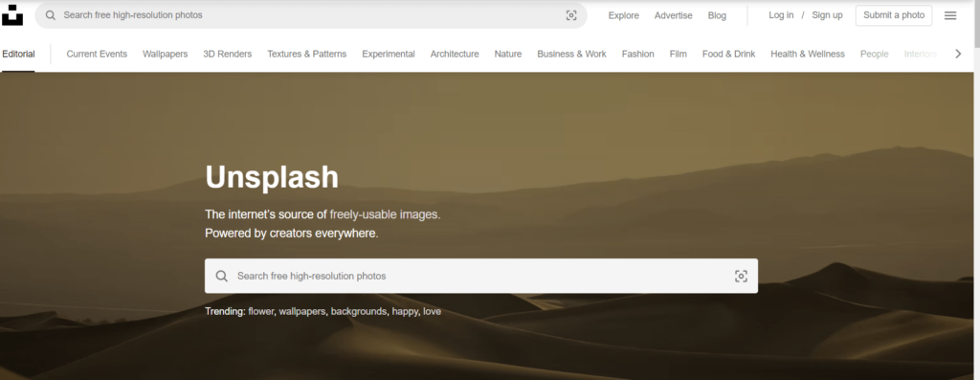Open visual search in top search bar

click(x=571, y=15)
